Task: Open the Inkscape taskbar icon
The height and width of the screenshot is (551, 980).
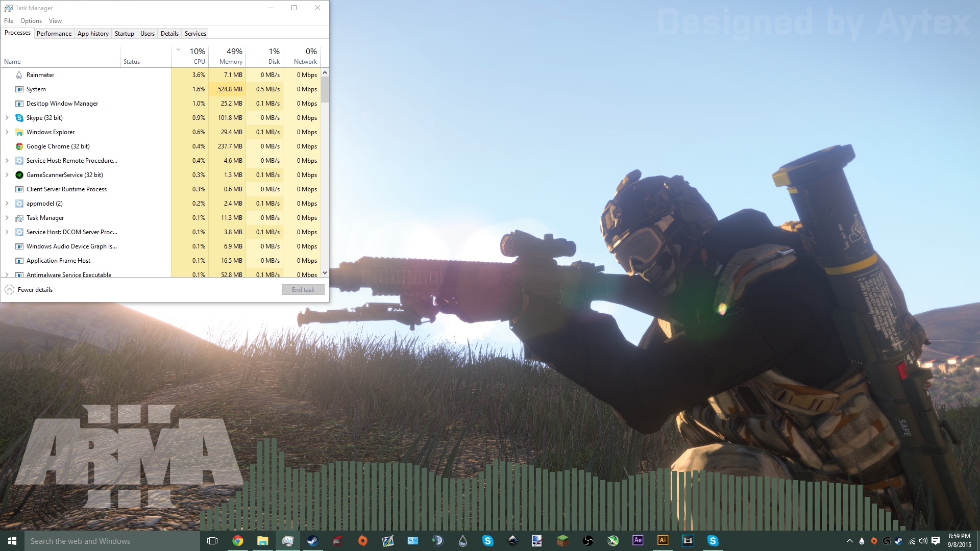Action: pos(513,541)
